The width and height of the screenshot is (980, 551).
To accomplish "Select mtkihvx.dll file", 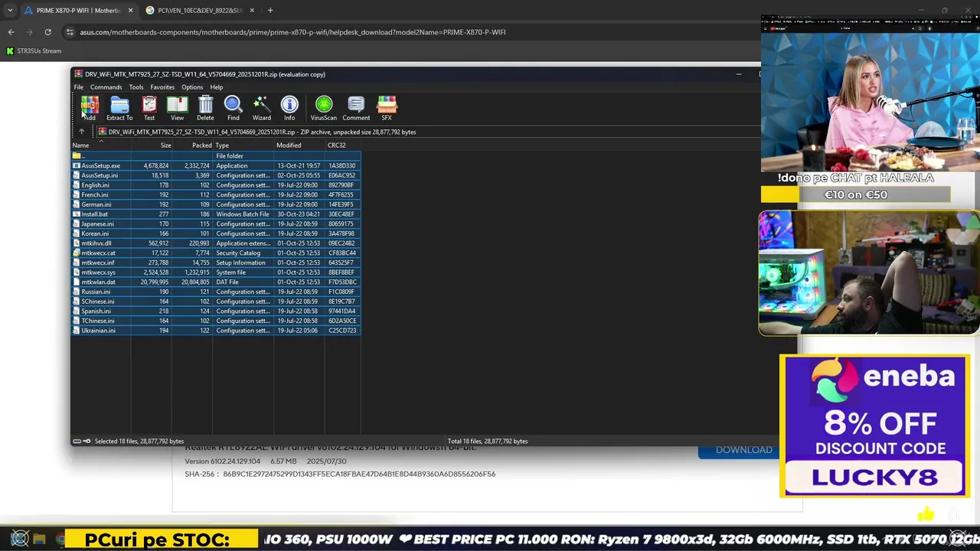I will click(x=216, y=243).
